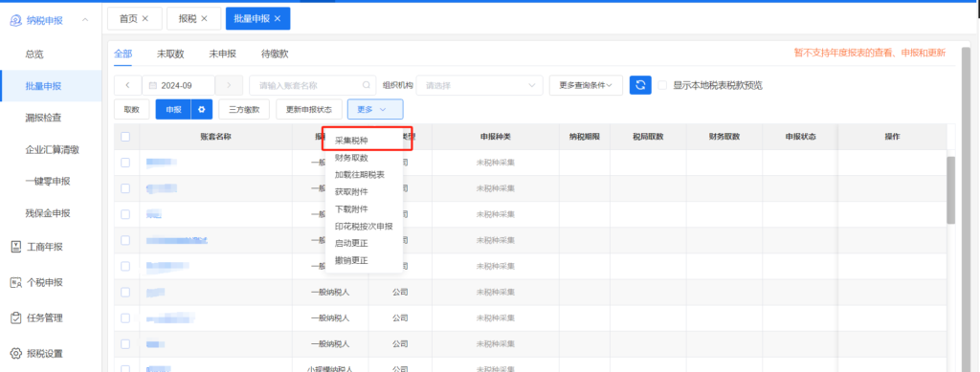
Task: Go to previous month arrow
Action: (128, 85)
